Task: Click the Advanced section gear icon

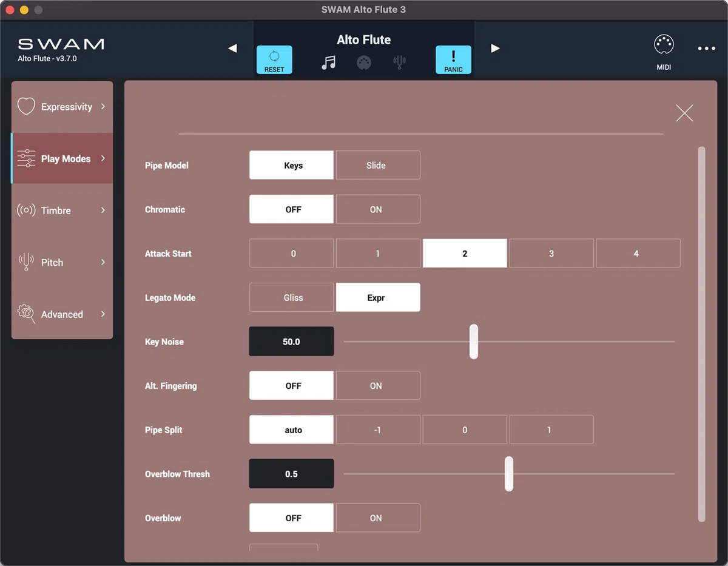Action: click(25, 314)
